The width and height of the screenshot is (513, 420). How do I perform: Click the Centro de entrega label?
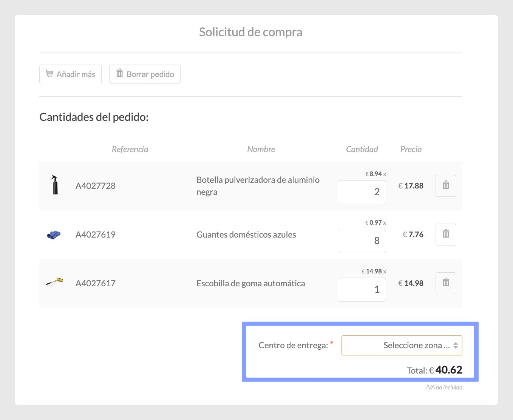pos(293,345)
